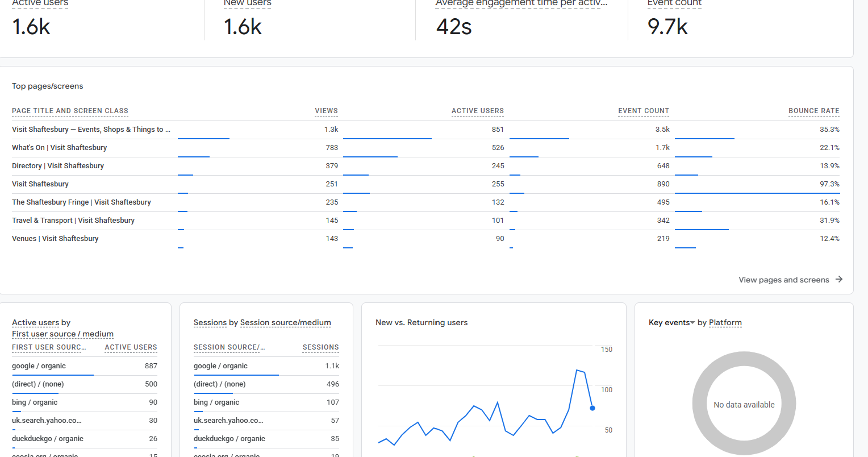Screen dimensions: 868x457
Task: Click the Travel & Transport page row
Action: tap(425, 221)
